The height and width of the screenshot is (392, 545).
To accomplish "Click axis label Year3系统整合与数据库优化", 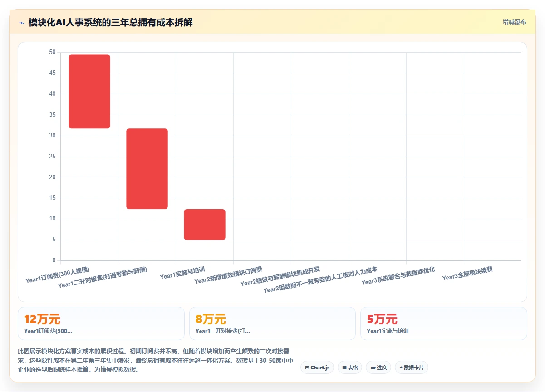I will tap(398, 276).
